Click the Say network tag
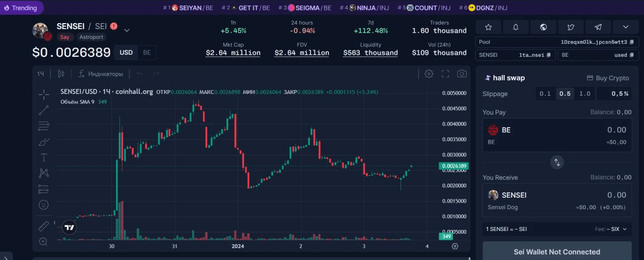Image resolution: width=644 pixels, height=260 pixels. point(64,37)
